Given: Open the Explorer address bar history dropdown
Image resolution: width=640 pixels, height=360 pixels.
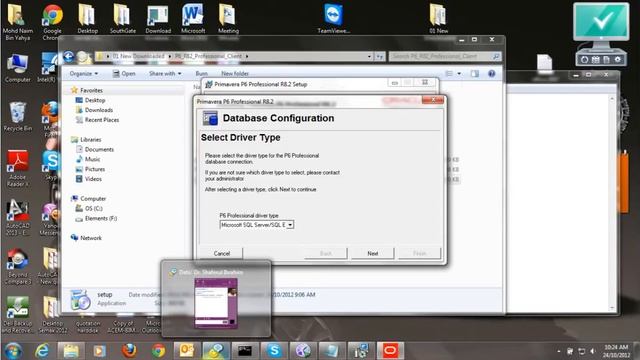Looking at the screenshot, I should 369,56.
